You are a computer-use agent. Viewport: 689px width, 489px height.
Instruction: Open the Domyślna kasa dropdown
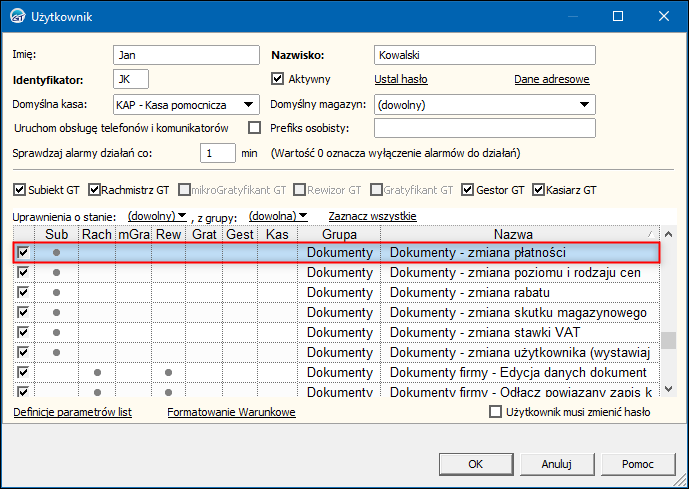[249, 103]
